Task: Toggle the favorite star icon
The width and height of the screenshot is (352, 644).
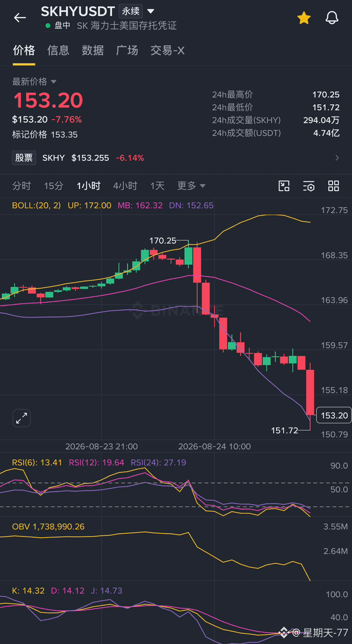Action: click(x=304, y=18)
